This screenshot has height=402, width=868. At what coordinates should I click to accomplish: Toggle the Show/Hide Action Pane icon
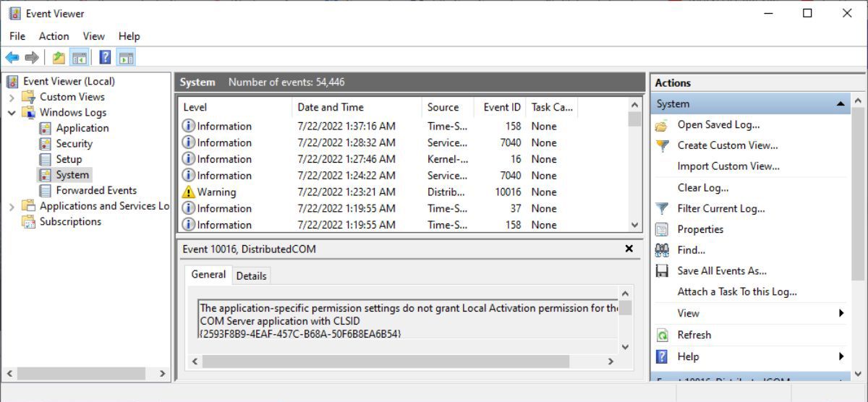(126, 58)
